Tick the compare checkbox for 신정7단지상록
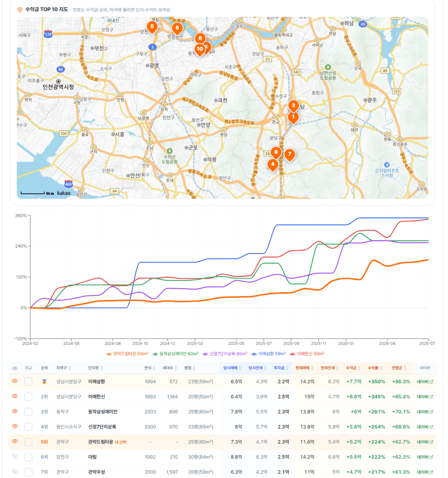448x478 pixels. pyautogui.click(x=28, y=427)
